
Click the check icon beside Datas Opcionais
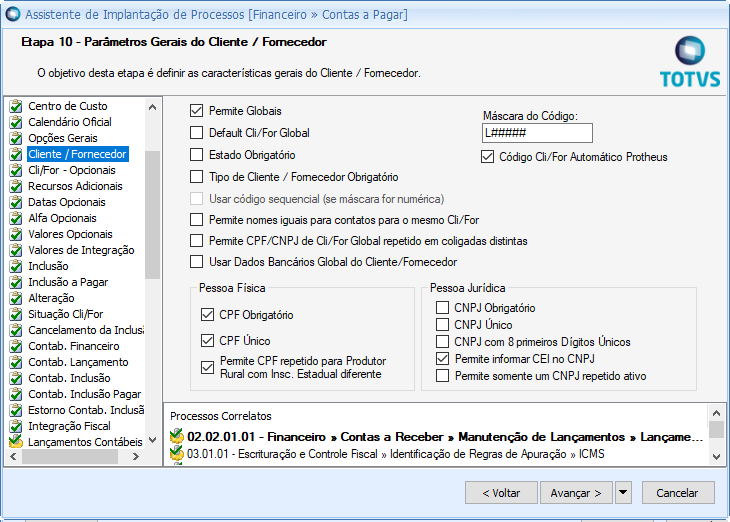click(x=16, y=202)
